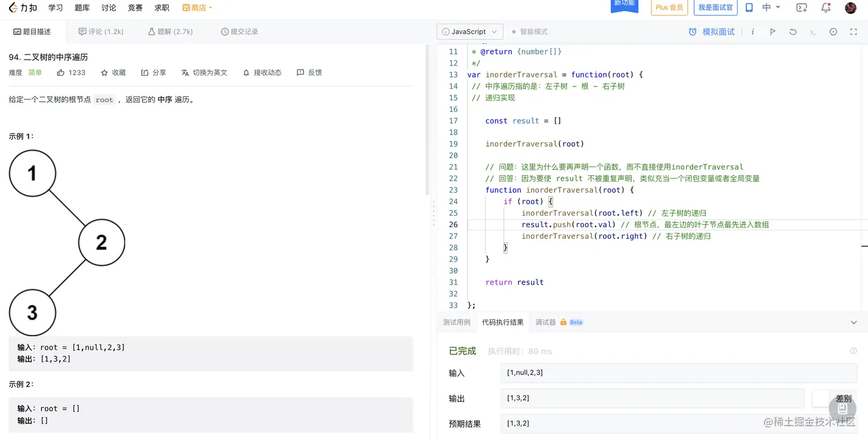This screenshot has width=868, height=440.
Task: Click the problem description vertical scrollbar
Action: tap(427, 119)
